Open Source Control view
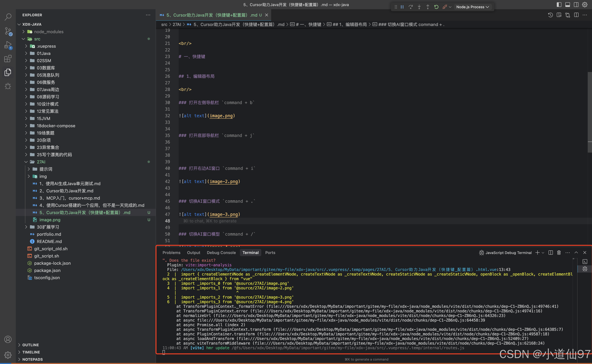Screen dimensions: 592x364 point(8,31)
